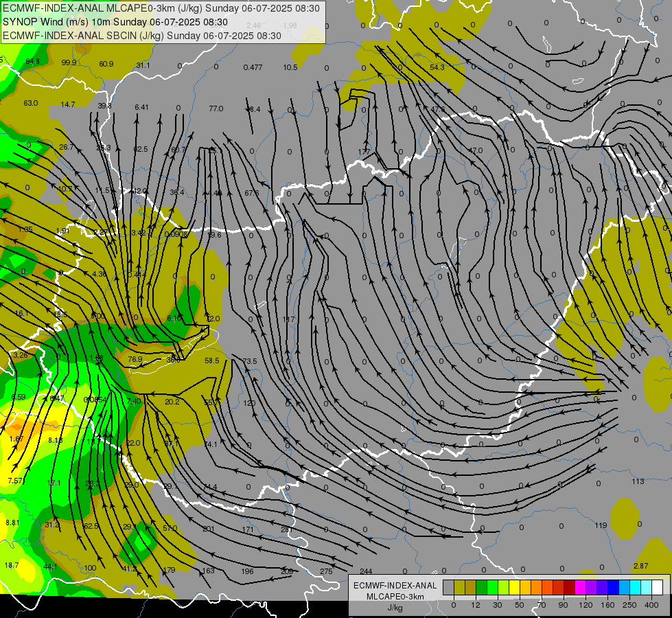Click header line SBCIN (J/kg)
Viewport: 672px width, 618px height.
click(x=142, y=36)
